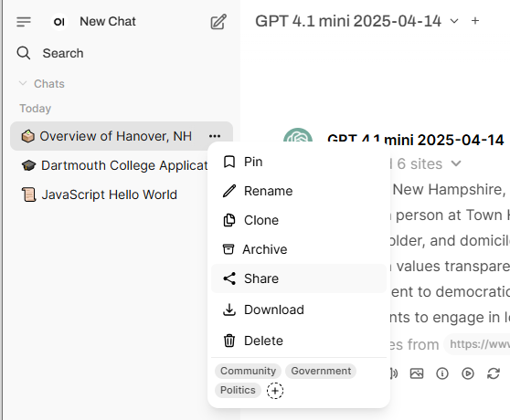This screenshot has width=510, height=420.
Task: Add another model with the plus icon
Action: click(x=475, y=21)
